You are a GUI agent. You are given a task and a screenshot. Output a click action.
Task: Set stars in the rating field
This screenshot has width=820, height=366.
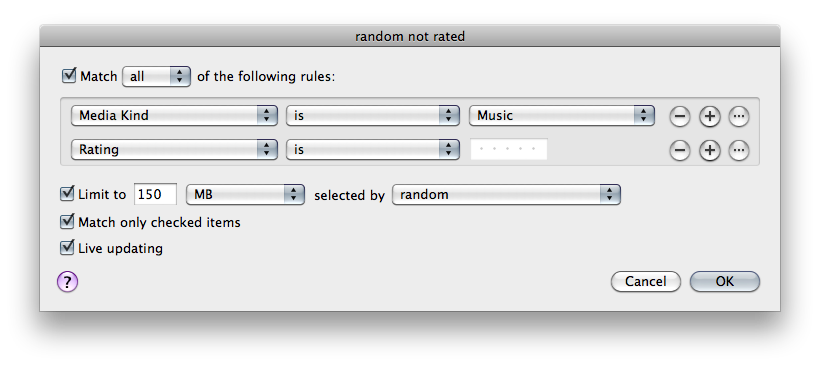click(509, 149)
